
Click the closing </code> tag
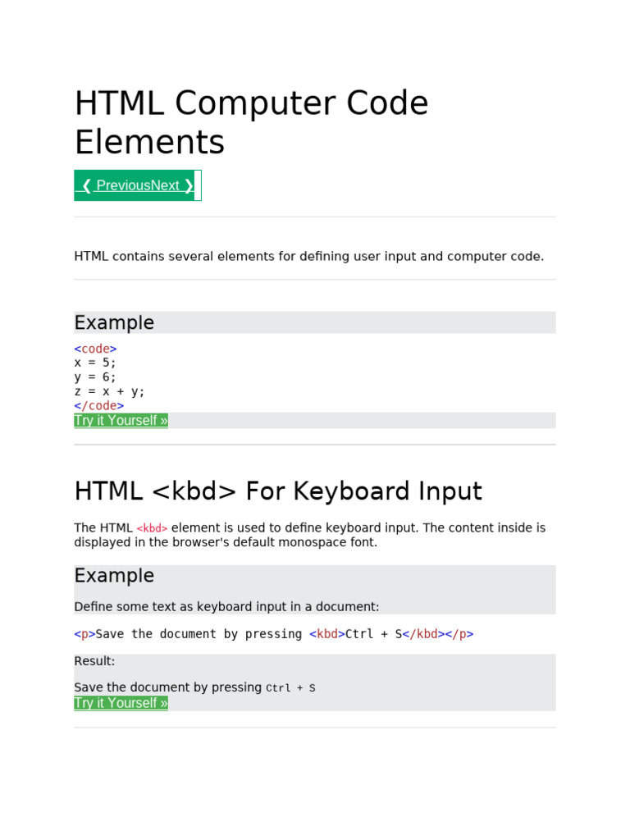[98, 405]
